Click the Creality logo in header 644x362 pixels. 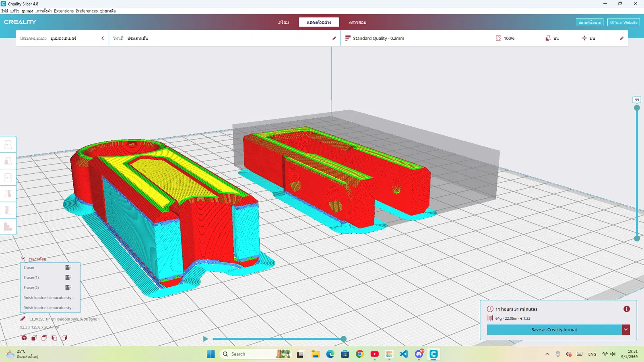(20, 22)
